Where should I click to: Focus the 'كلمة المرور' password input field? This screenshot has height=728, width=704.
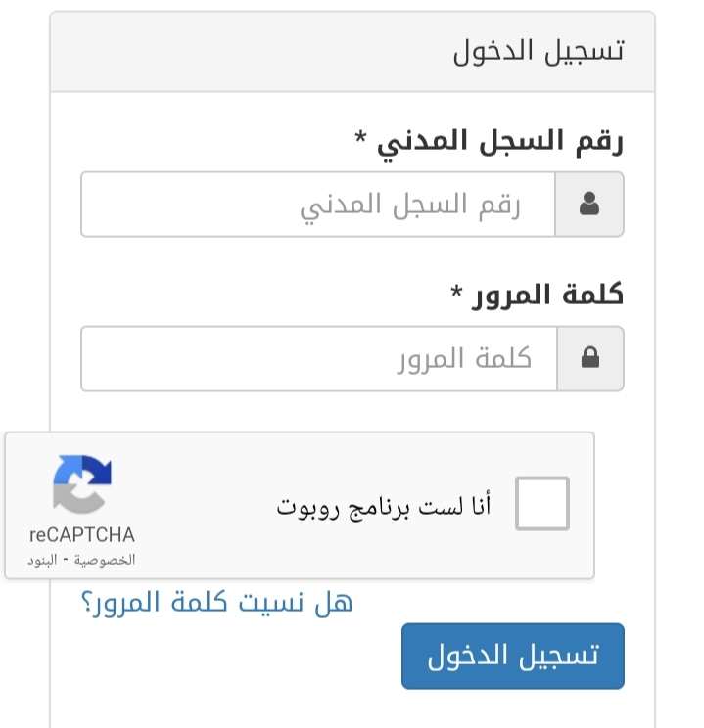319,358
